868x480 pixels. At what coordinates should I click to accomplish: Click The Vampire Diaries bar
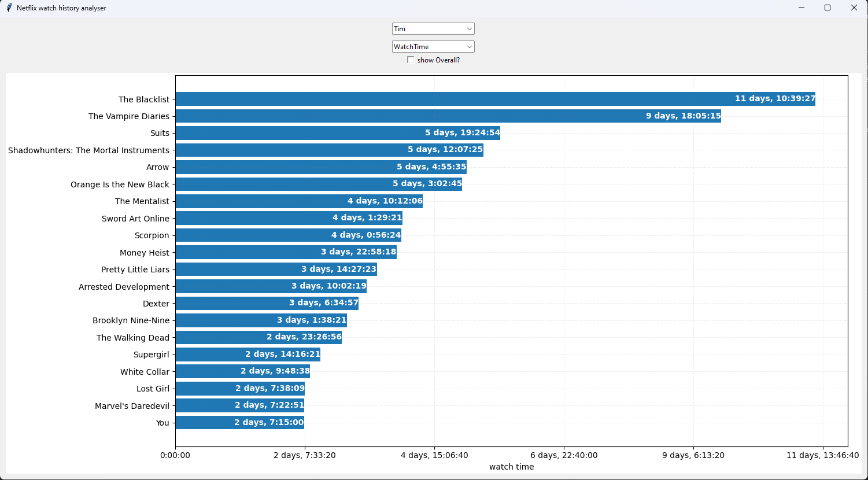[x=448, y=116]
